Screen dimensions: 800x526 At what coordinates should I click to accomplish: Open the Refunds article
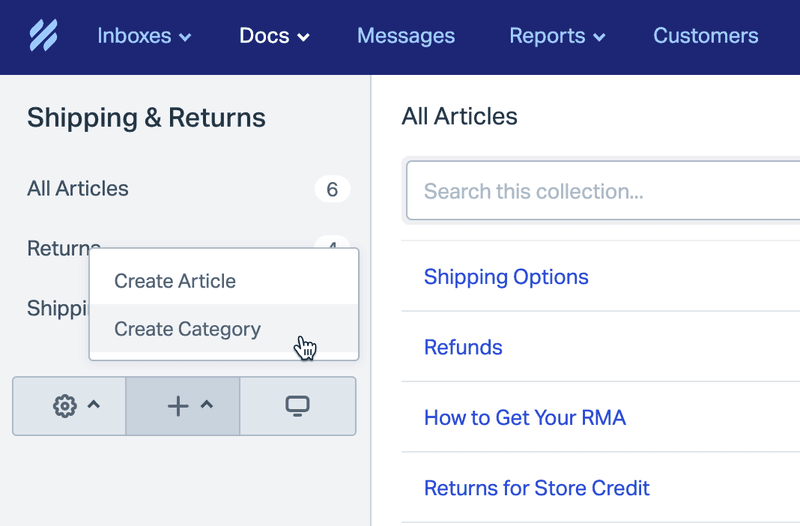pos(463,347)
